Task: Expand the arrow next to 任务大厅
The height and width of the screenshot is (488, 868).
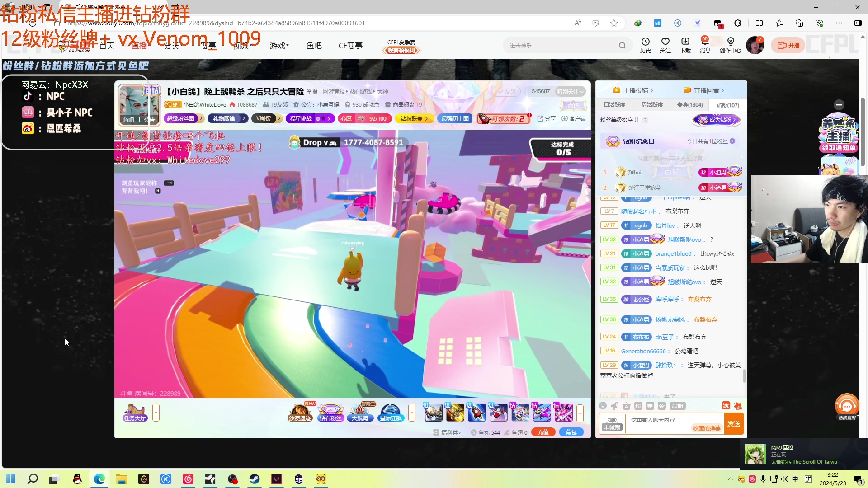Action: pos(156,413)
